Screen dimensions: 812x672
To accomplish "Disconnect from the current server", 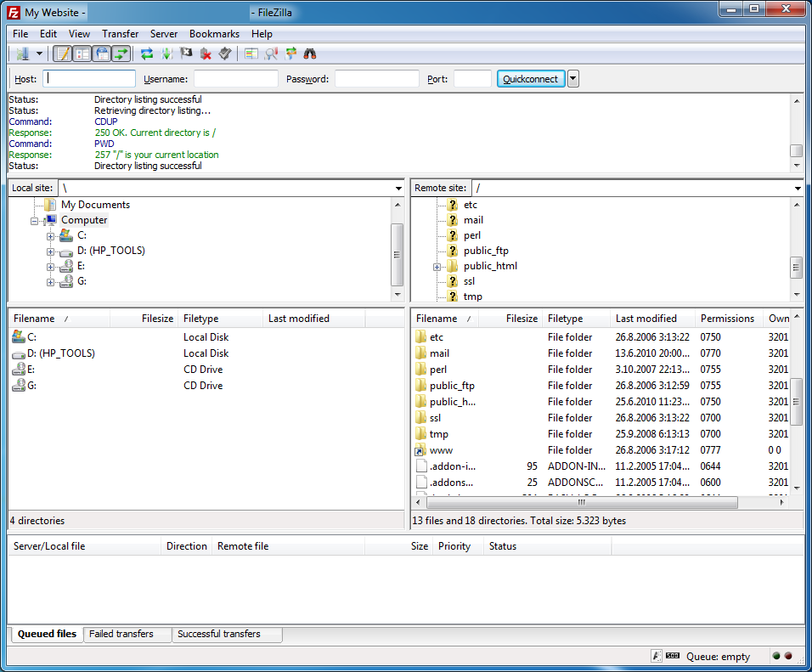I will [x=206, y=54].
